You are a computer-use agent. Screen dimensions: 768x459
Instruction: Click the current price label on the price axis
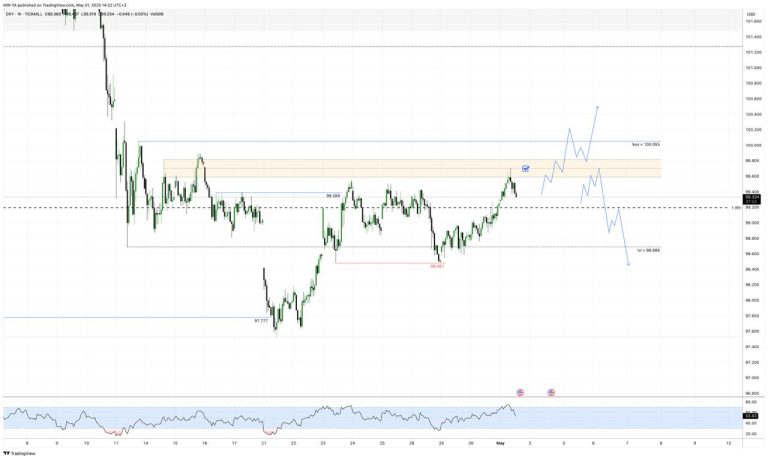pyautogui.click(x=751, y=198)
